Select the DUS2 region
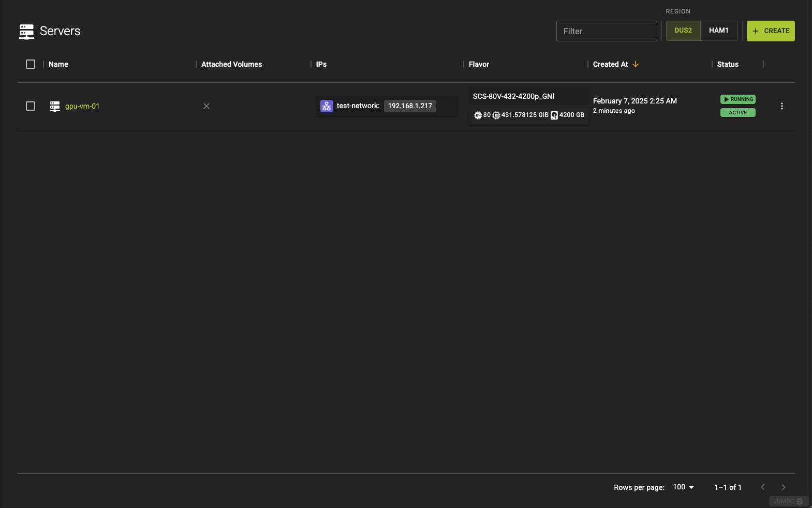The height and width of the screenshot is (508, 812). [683, 31]
